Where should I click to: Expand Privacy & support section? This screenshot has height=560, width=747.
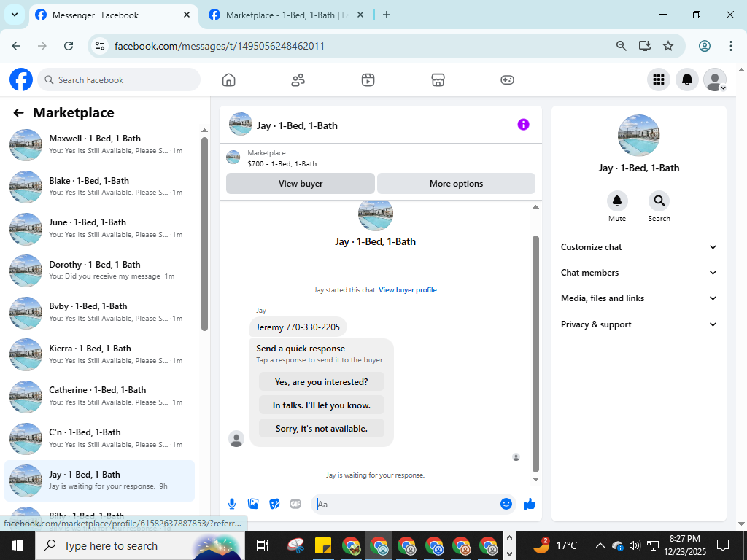638,324
